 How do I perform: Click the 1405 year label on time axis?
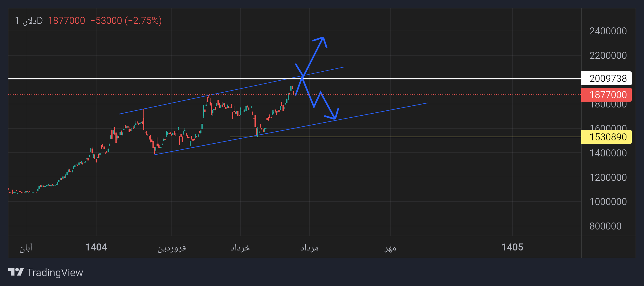pos(513,247)
